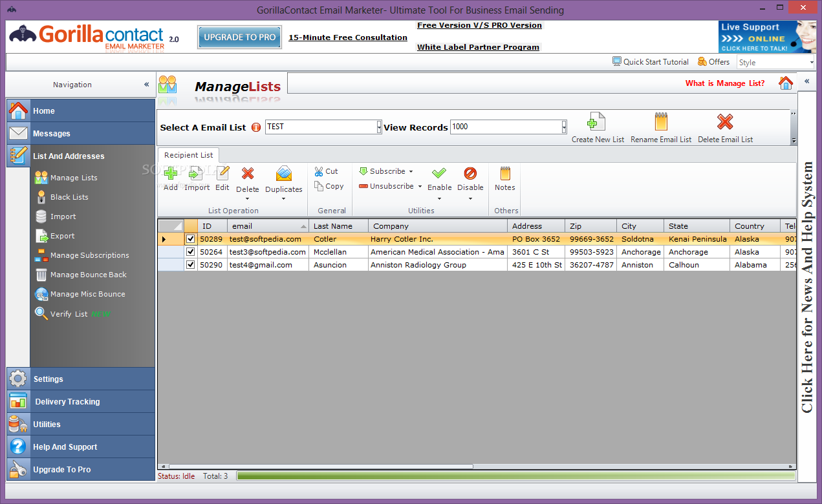Click the Duplicates envelope icon

tap(284, 174)
